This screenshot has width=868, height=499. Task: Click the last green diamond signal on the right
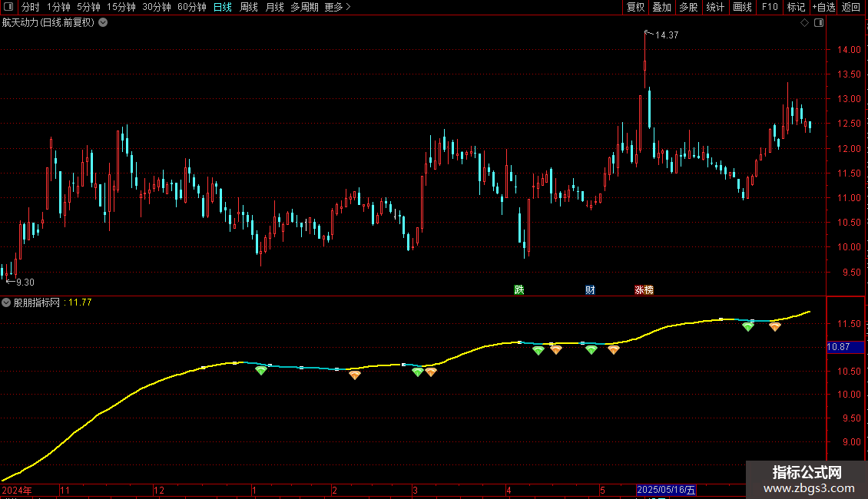coord(748,327)
